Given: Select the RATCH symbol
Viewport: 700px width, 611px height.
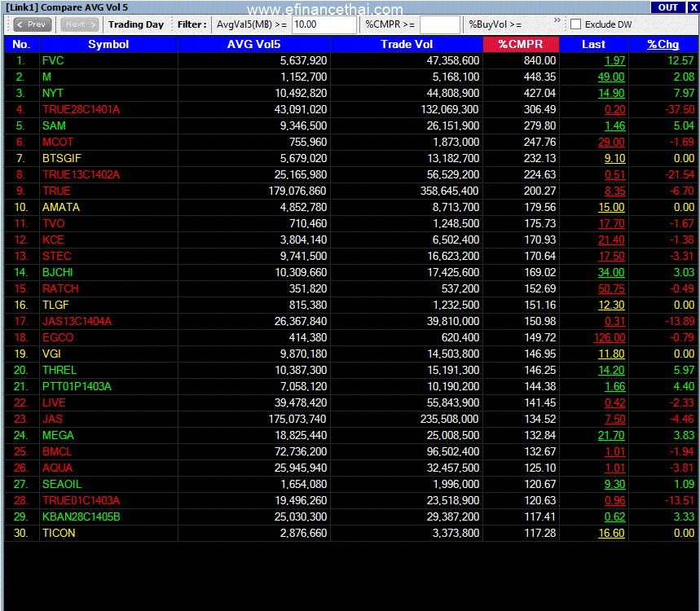Looking at the screenshot, I should pos(60,288).
